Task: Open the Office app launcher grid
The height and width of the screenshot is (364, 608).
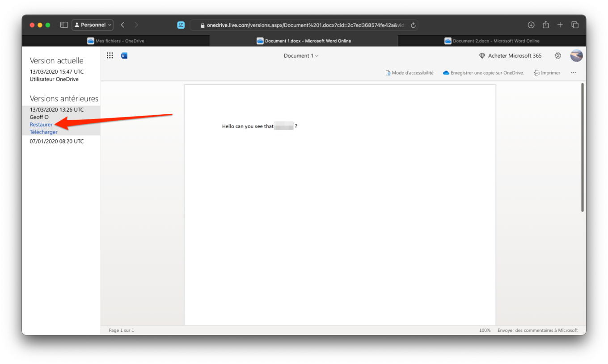Action: coord(110,55)
